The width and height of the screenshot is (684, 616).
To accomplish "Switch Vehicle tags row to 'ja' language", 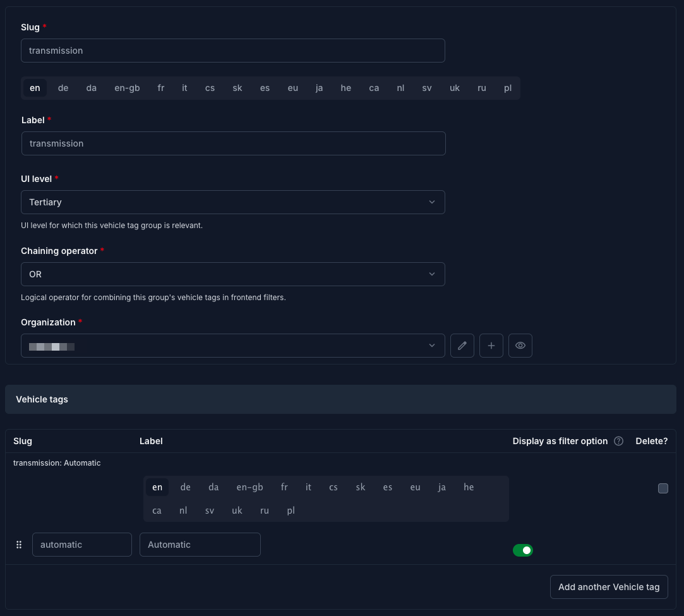I will (x=442, y=487).
